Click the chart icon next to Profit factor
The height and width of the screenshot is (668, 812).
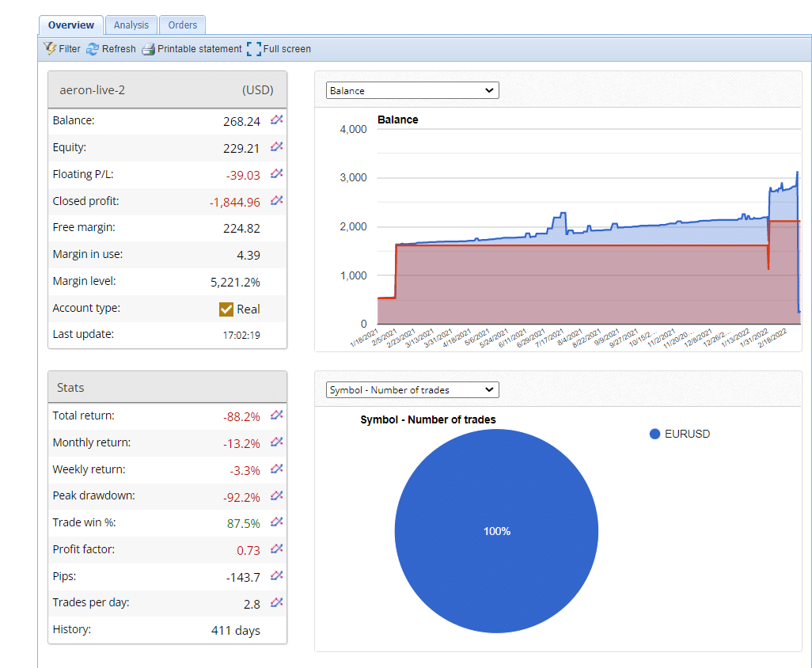276,548
